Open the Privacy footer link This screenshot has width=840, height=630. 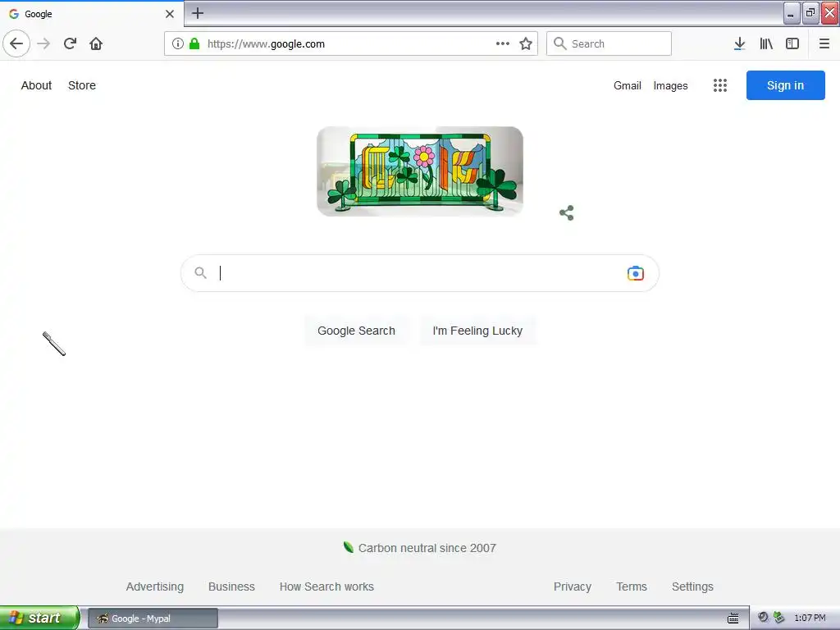tap(572, 587)
